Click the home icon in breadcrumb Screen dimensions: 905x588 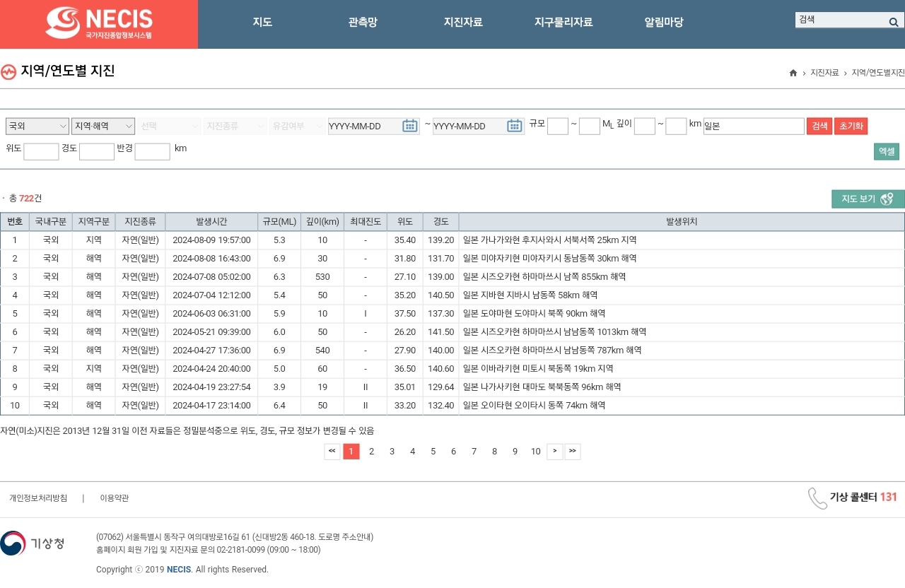click(x=793, y=73)
